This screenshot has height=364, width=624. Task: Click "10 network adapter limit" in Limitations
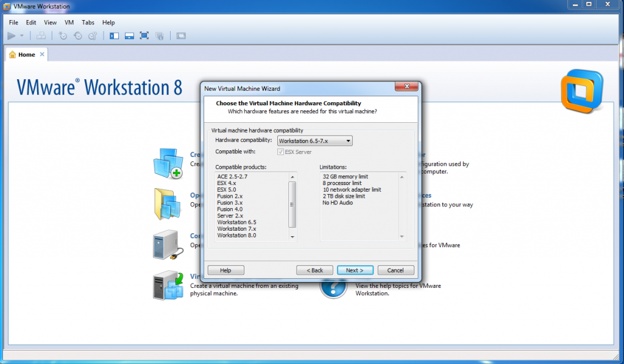coord(352,189)
